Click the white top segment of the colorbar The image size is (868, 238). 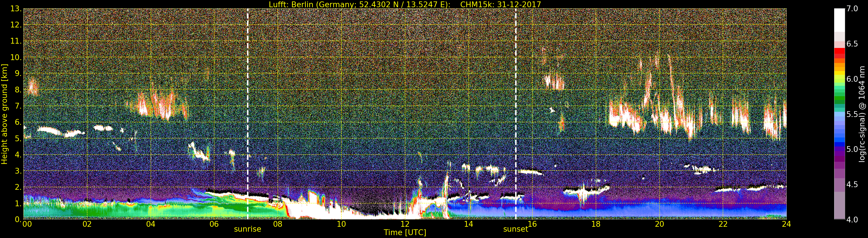839,20
